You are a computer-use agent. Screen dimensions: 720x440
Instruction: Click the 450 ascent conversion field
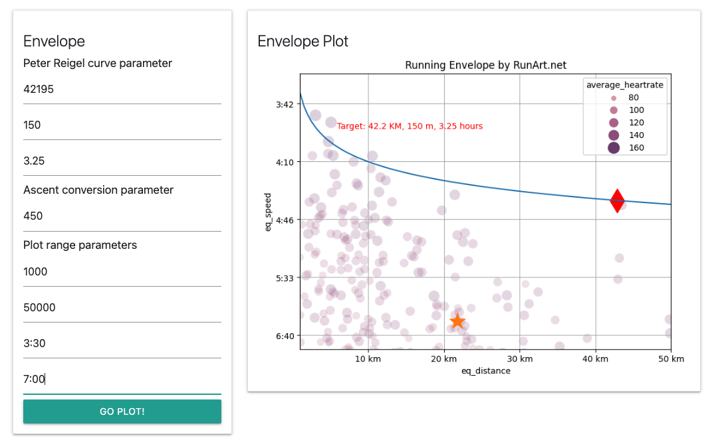click(122, 216)
